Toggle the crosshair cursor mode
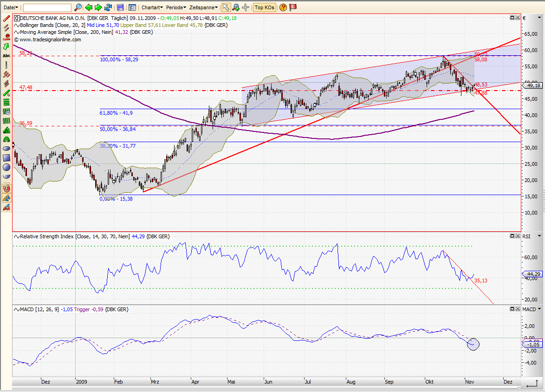The height and width of the screenshot is (392, 545). [x=246, y=7]
